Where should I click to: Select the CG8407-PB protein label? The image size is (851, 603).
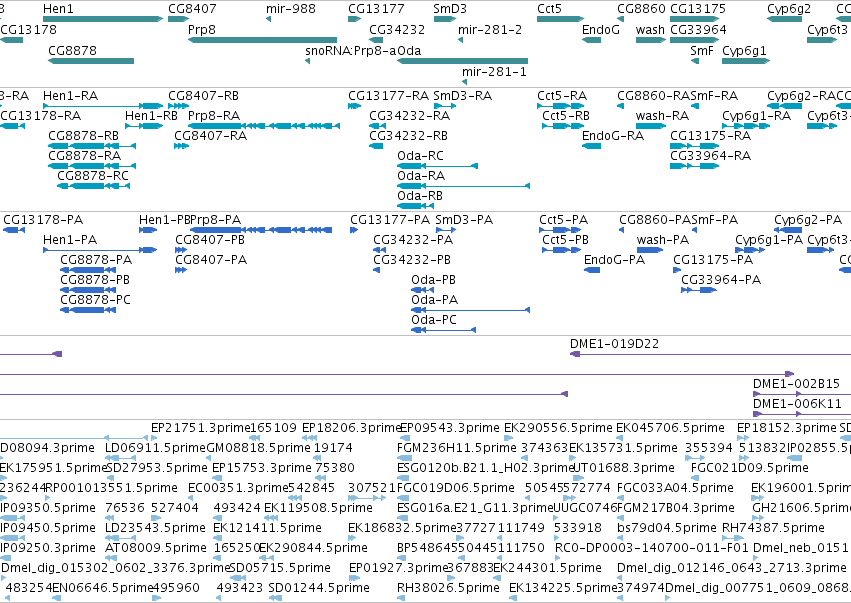pyautogui.click(x=209, y=240)
